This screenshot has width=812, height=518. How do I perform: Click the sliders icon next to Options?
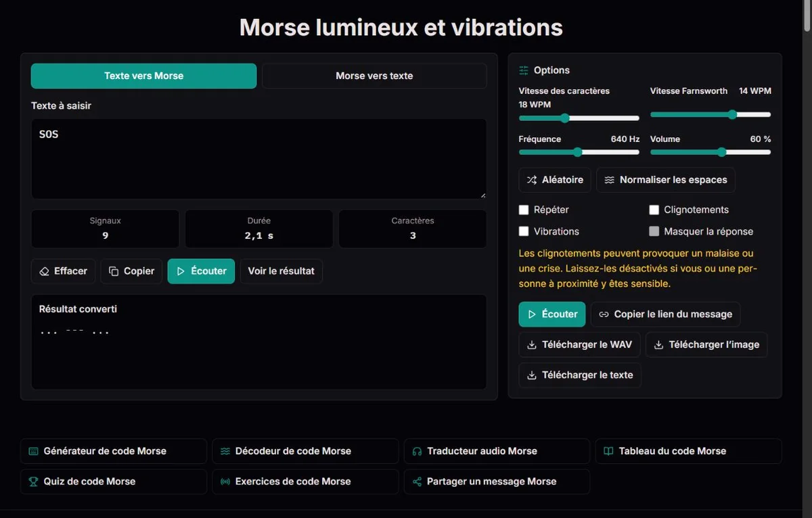[524, 70]
